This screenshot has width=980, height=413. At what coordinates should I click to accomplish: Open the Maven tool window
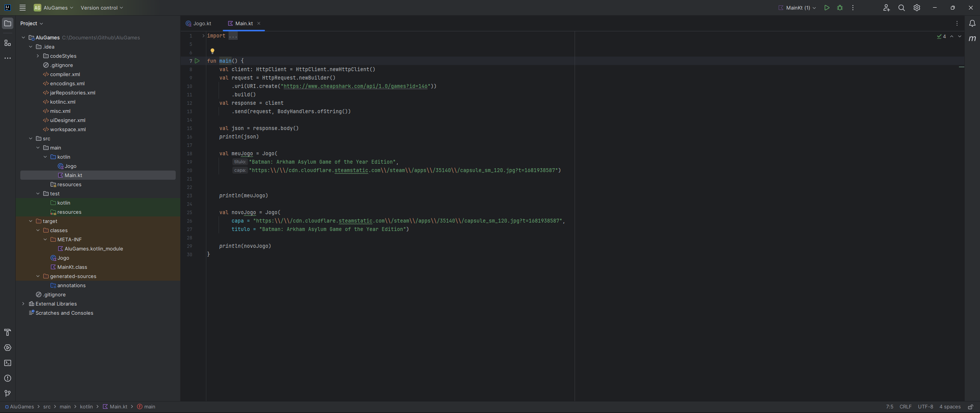click(972, 39)
